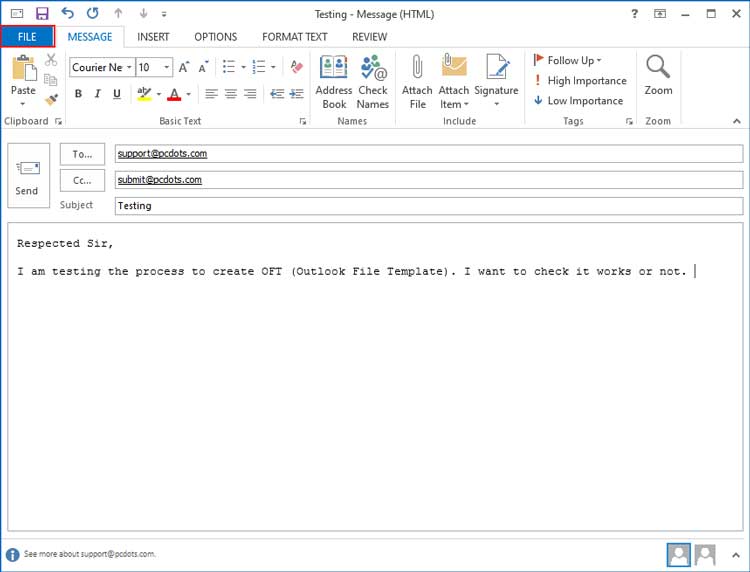Click Check Names
750x572 pixels.
coord(373,82)
